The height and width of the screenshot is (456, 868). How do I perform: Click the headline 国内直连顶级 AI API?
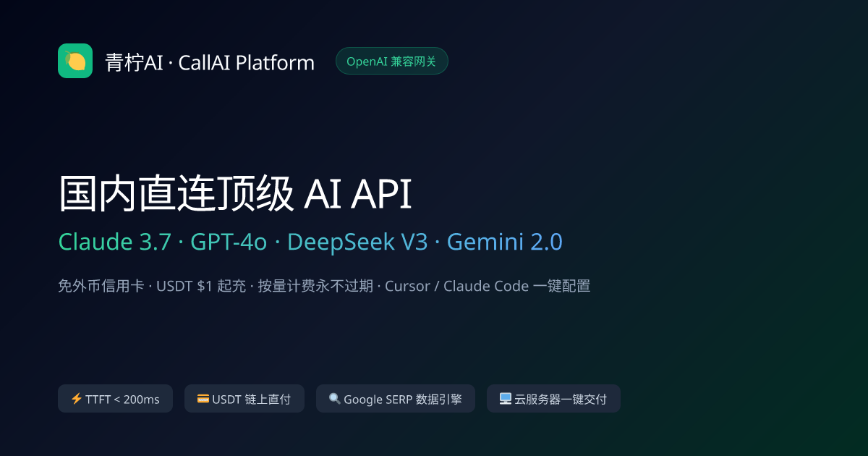(235, 194)
